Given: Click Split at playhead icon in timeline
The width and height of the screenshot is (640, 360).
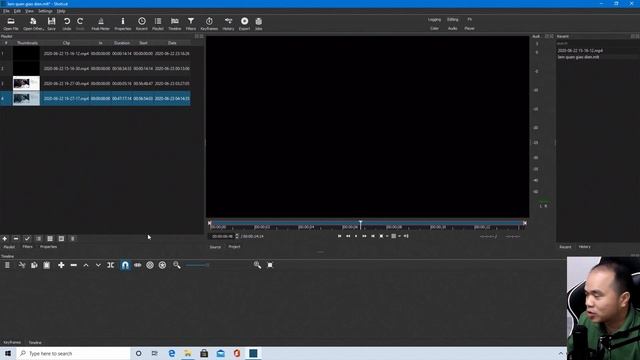Looking at the screenshot, I should coord(111,265).
